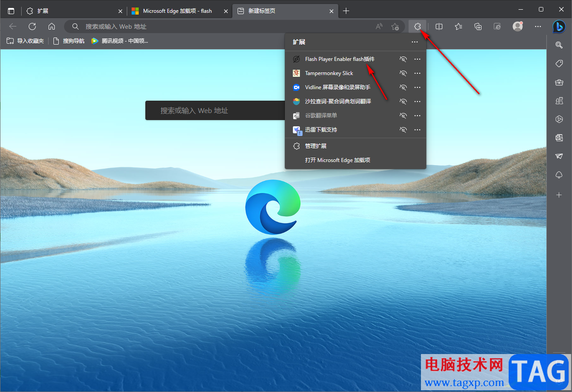Click 管理扩展 manage extensions
Image resolution: width=572 pixels, height=392 pixels.
pyautogui.click(x=356, y=146)
